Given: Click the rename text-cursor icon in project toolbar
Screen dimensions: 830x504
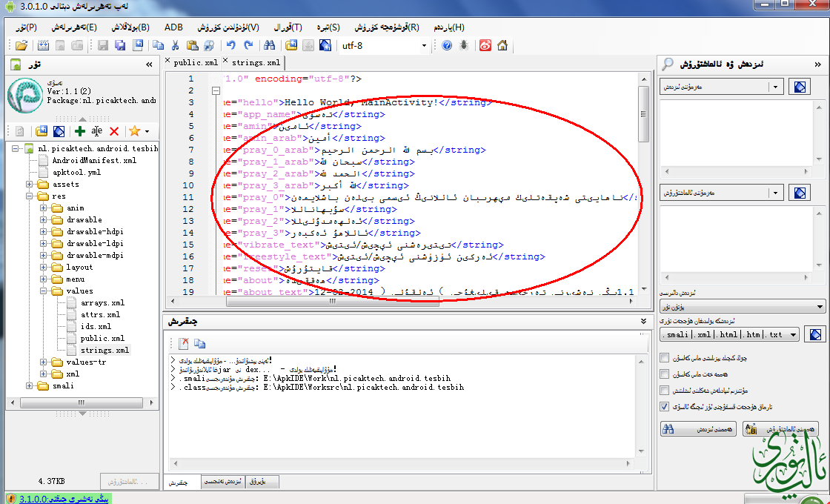Looking at the screenshot, I should (x=97, y=131).
